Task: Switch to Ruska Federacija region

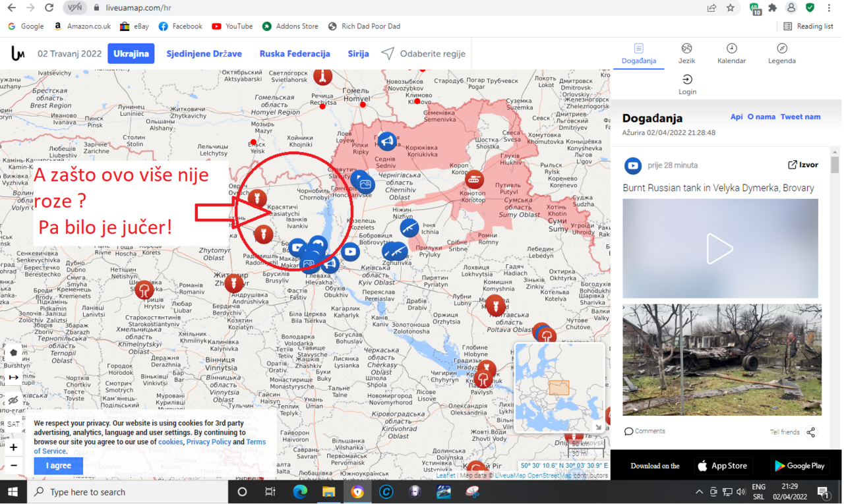Action: click(294, 53)
